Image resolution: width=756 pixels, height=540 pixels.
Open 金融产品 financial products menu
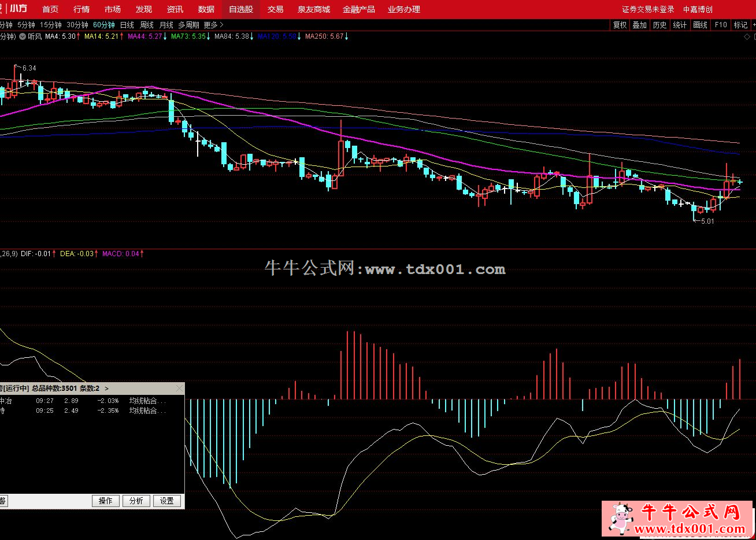coord(359,9)
